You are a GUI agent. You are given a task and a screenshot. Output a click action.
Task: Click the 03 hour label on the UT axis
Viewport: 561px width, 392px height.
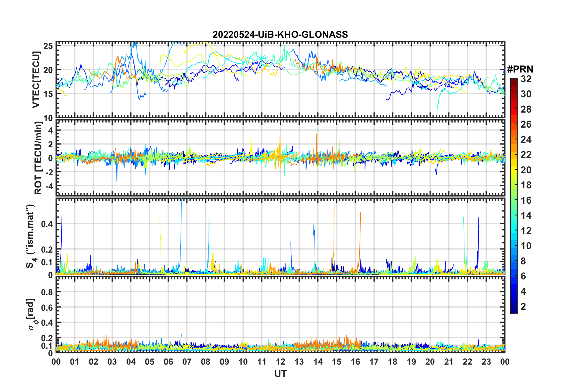tap(112, 362)
